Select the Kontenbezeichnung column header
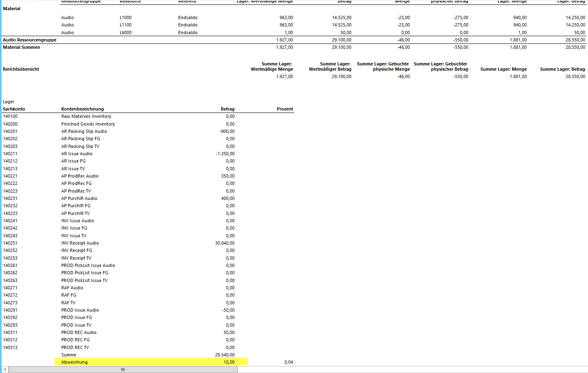Screen dimensions: 588x373 coord(82,109)
